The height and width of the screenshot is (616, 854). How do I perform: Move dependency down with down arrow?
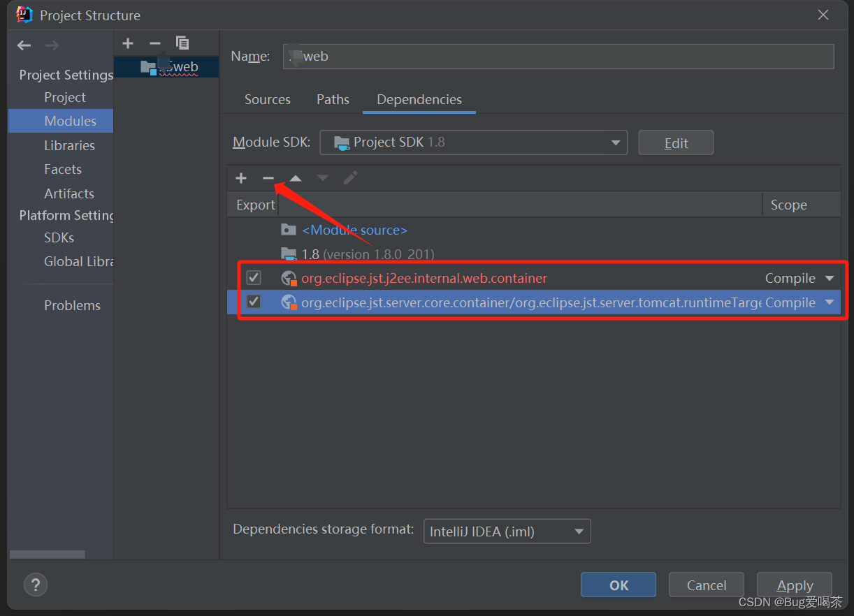pos(323,178)
